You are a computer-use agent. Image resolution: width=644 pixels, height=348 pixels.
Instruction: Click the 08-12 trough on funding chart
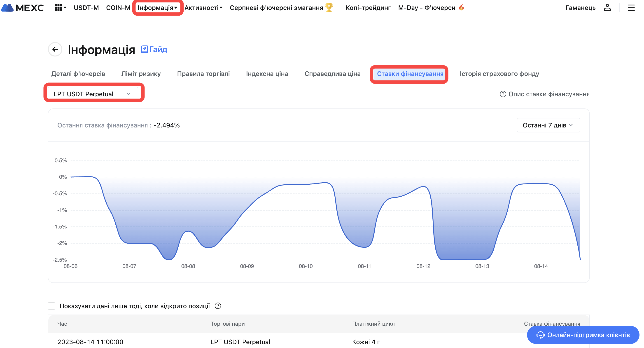pos(462,259)
